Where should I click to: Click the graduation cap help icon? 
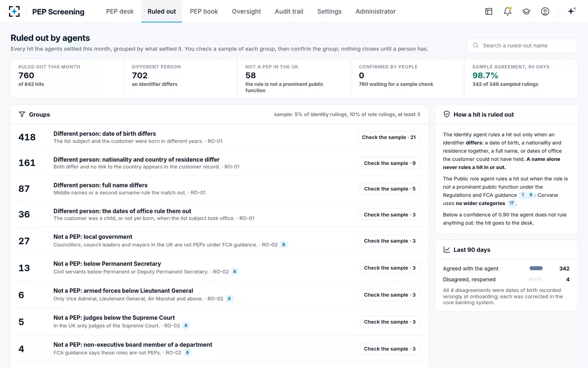[526, 11]
